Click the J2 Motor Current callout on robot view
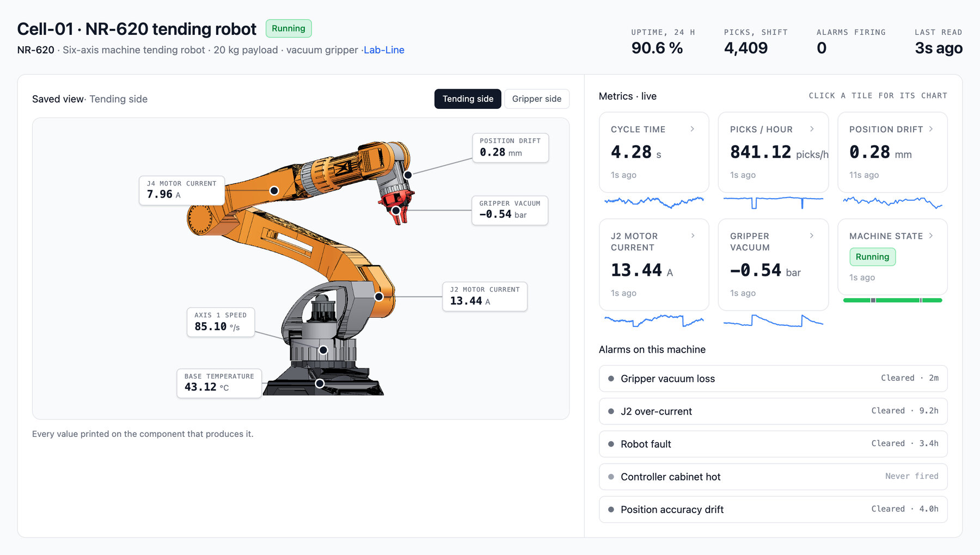 (x=485, y=297)
